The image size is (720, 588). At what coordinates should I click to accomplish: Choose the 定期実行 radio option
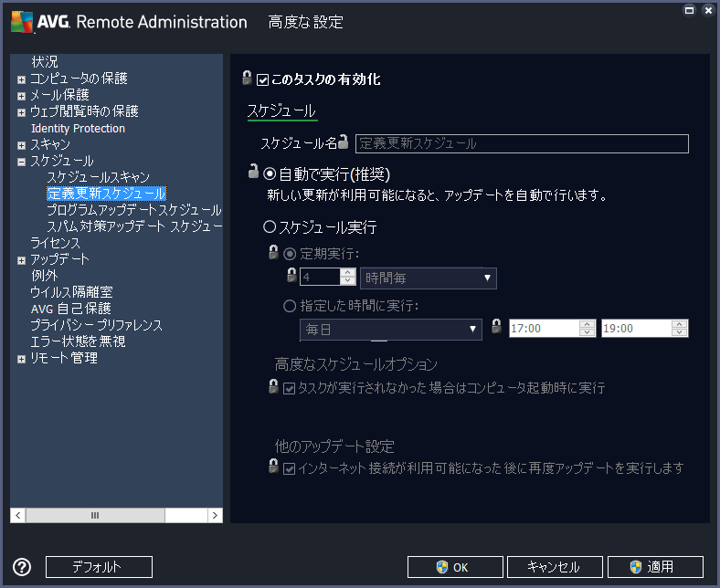[x=290, y=254]
